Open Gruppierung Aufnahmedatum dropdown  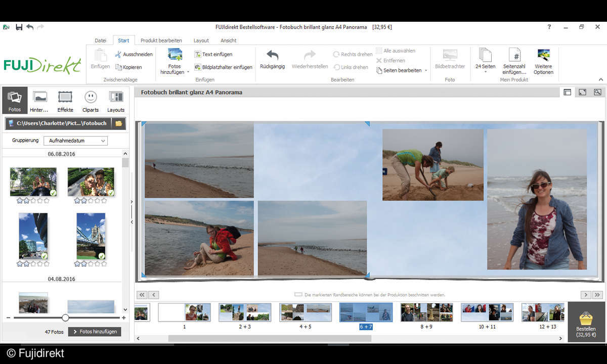tap(75, 141)
